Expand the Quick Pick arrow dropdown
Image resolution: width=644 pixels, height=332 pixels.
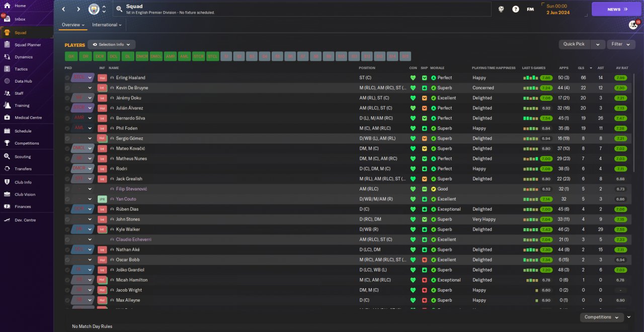pos(598,44)
